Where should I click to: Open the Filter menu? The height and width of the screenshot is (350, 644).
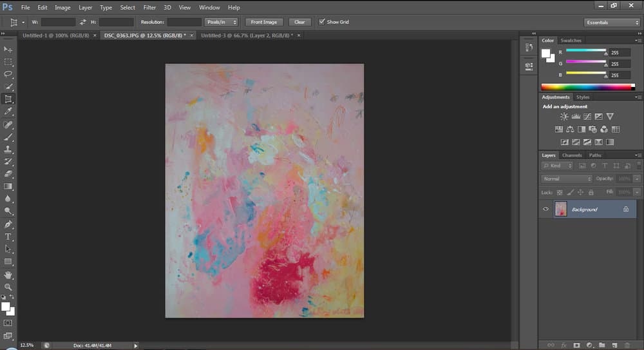pyautogui.click(x=149, y=7)
